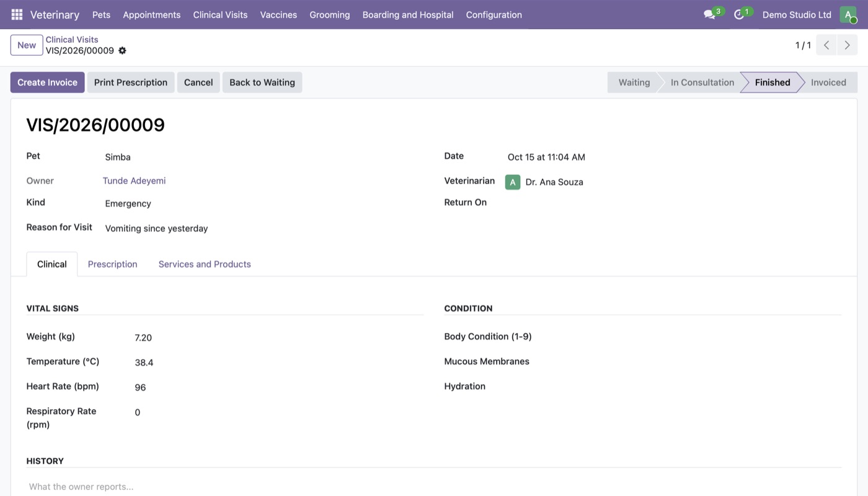The image size is (868, 496).
Task: Click the Veterinary app title
Action: tap(55, 14)
